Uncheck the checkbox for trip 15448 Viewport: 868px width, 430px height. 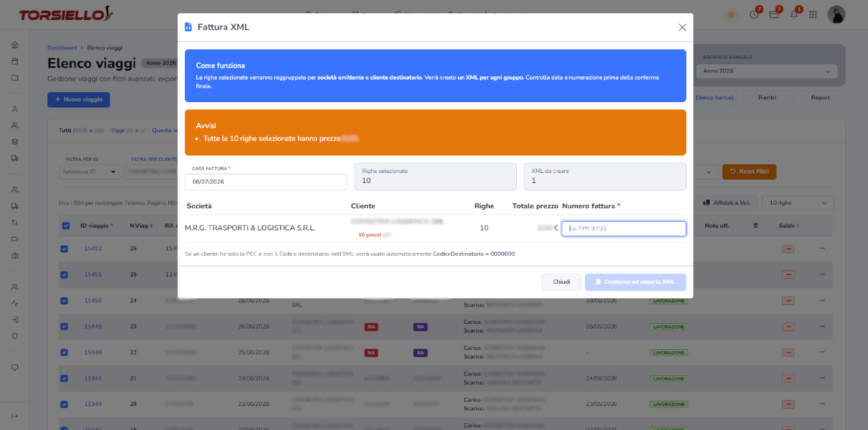[64, 353]
